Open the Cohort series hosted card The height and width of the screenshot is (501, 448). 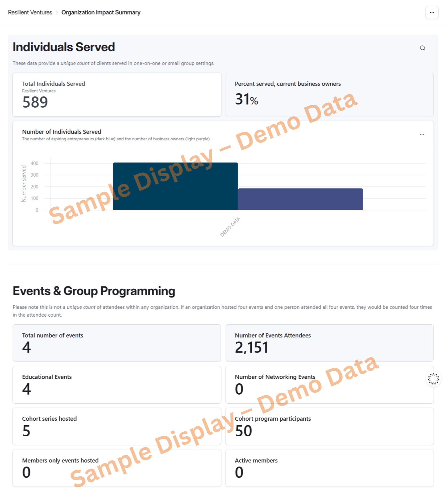pos(117,426)
